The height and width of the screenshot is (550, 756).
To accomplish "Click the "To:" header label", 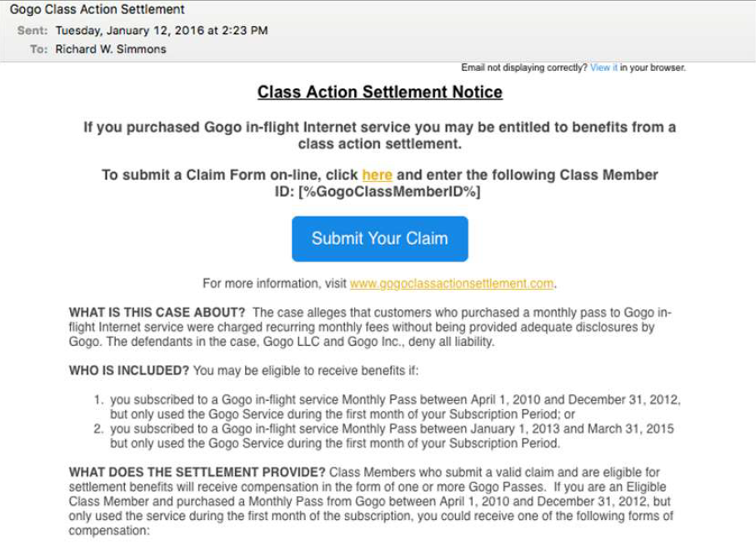I will (38, 49).
